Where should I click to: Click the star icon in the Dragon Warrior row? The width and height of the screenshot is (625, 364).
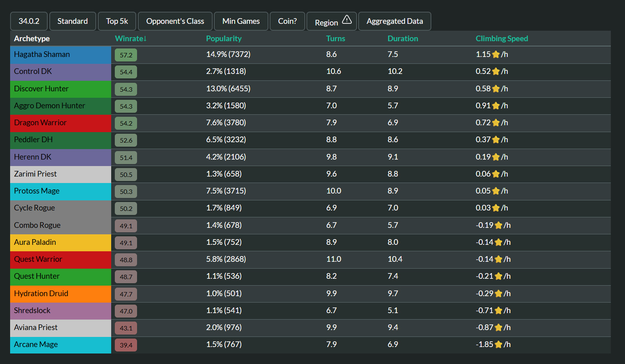pyautogui.click(x=496, y=123)
